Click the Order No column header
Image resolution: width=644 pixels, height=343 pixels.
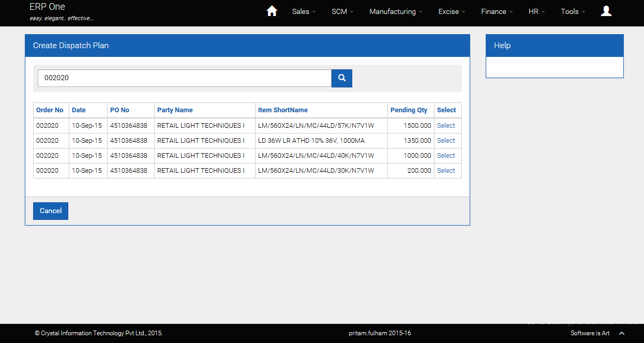tap(50, 110)
